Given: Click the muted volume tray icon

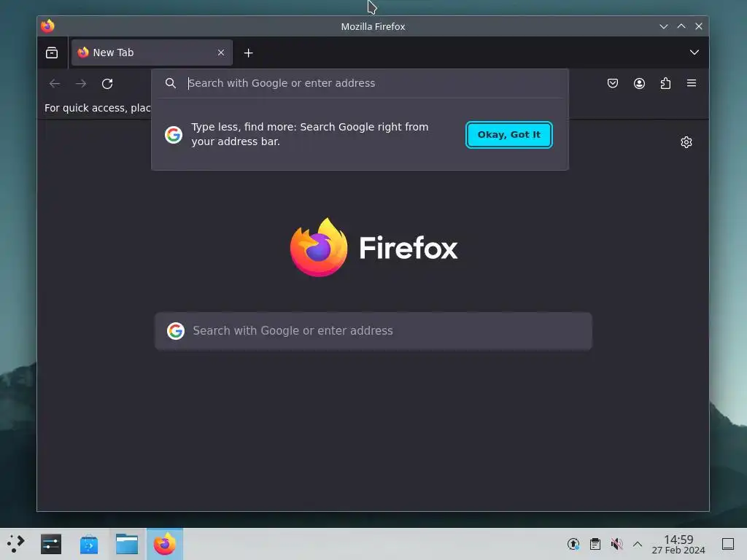Looking at the screenshot, I should point(616,544).
